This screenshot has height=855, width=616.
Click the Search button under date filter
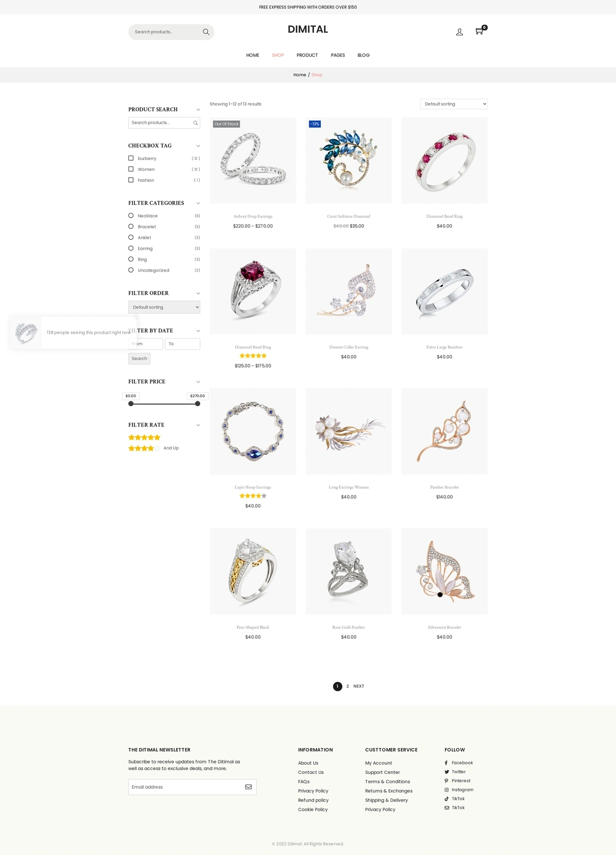click(x=139, y=359)
